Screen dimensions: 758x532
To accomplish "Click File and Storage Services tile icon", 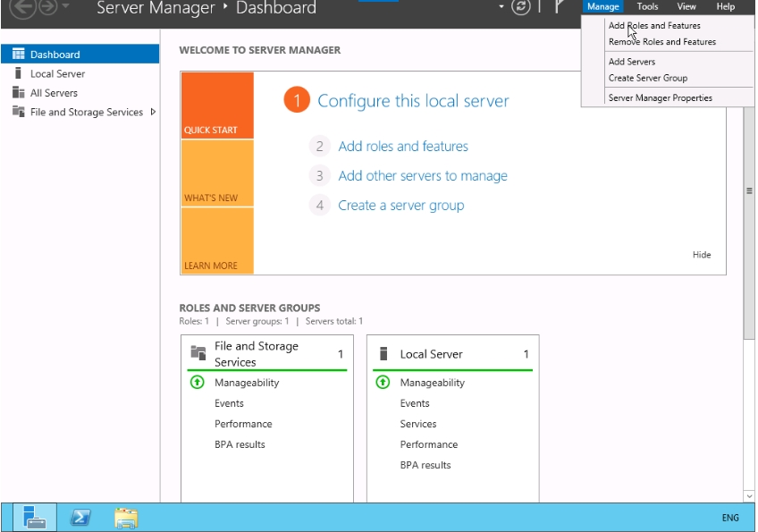I will (198, 353).
